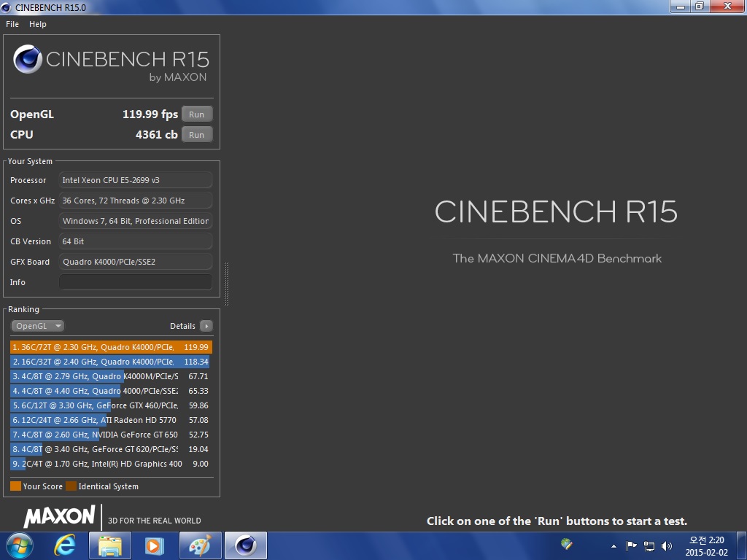Run the CPU benchmark test

click(197, 135)
